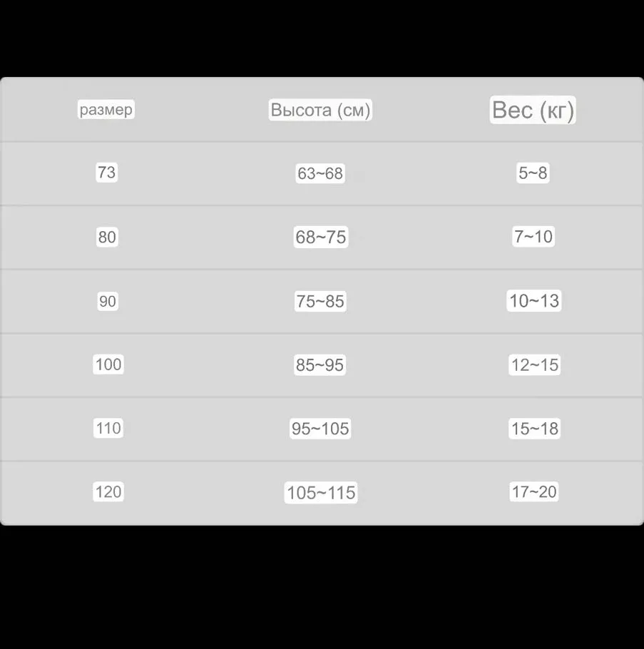
Task: Click height value 63~68
Action: [x=320, y=173]
